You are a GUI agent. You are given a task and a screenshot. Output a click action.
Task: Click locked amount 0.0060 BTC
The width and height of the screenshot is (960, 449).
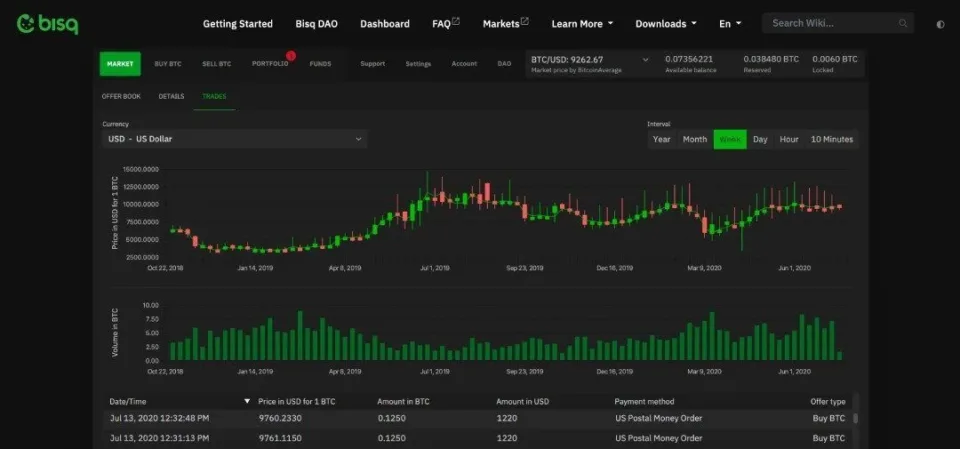834,59
